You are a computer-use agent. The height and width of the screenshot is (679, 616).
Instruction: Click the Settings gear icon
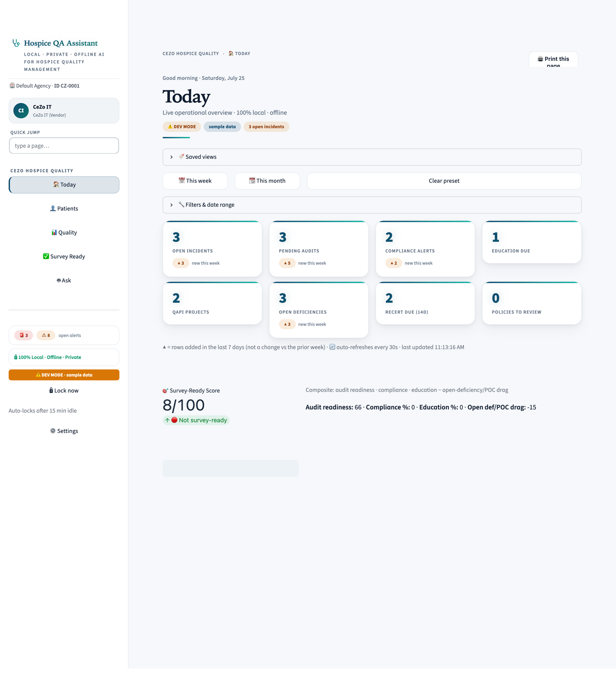(53, 431)
